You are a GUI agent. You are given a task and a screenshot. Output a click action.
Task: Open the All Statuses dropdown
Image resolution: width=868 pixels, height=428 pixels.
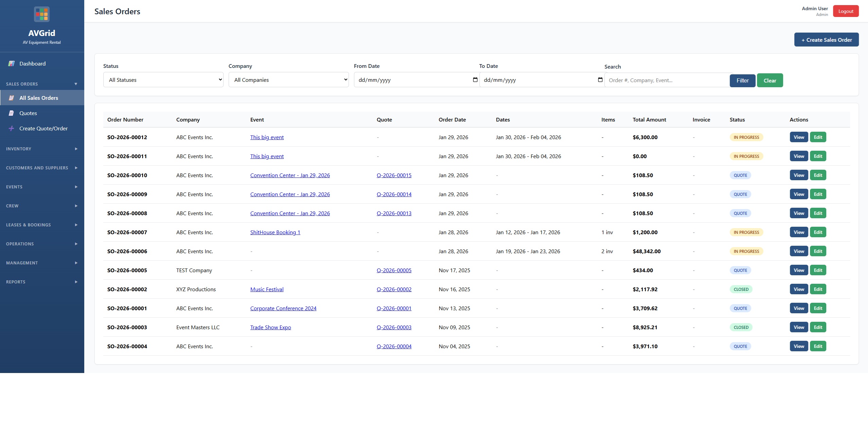(x=163, y=79)
